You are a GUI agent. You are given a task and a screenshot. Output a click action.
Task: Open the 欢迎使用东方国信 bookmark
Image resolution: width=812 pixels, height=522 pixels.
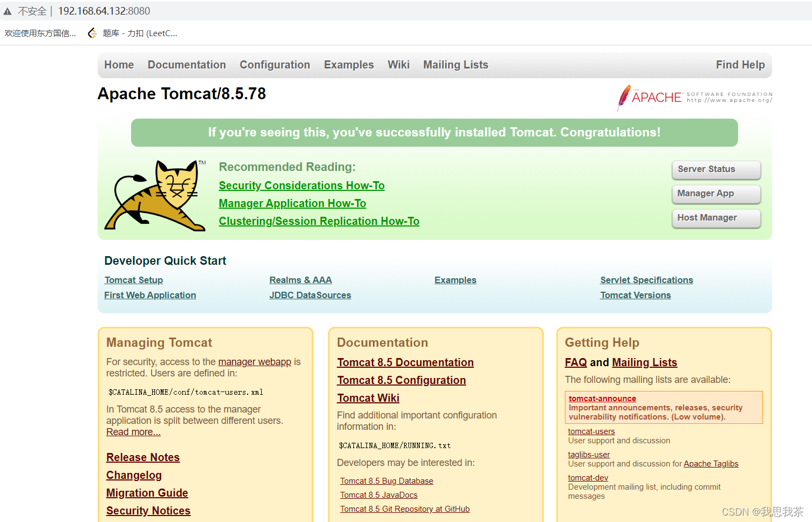[x=40, y=33]
